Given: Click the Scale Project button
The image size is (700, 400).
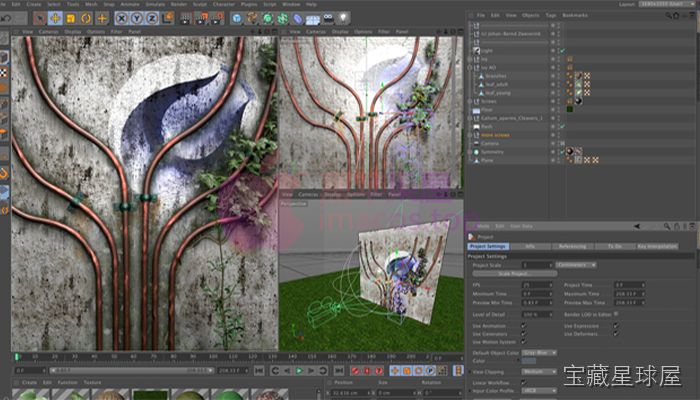Looking at the screenshot, I should pyautogui.click(x=515, y=274).
